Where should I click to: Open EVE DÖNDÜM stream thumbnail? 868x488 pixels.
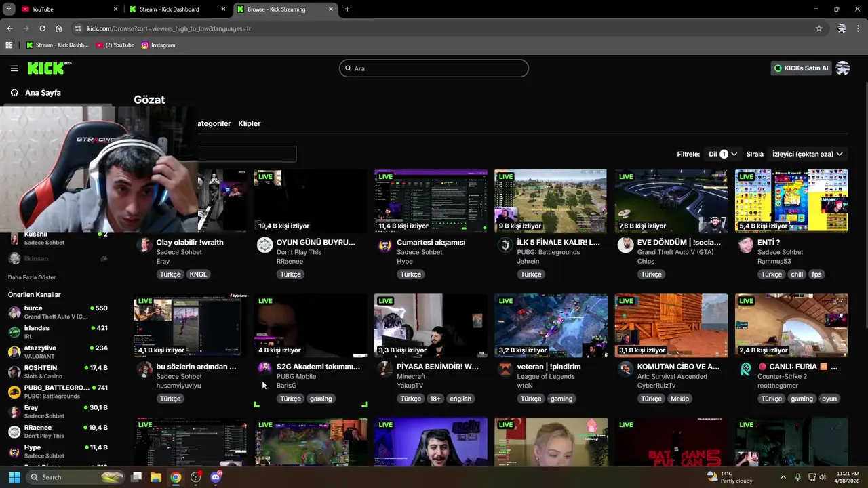click(671, 201)
